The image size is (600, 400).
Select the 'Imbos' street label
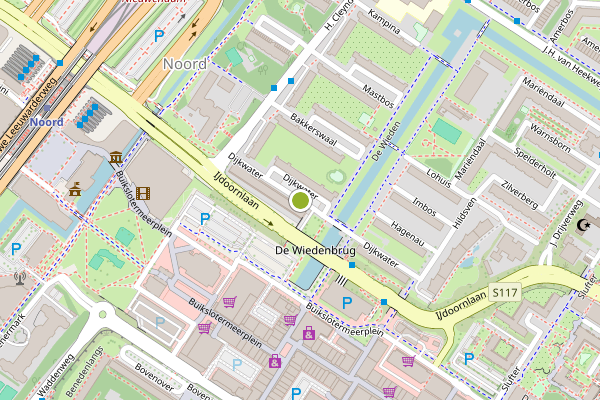(x=424, y=207)
